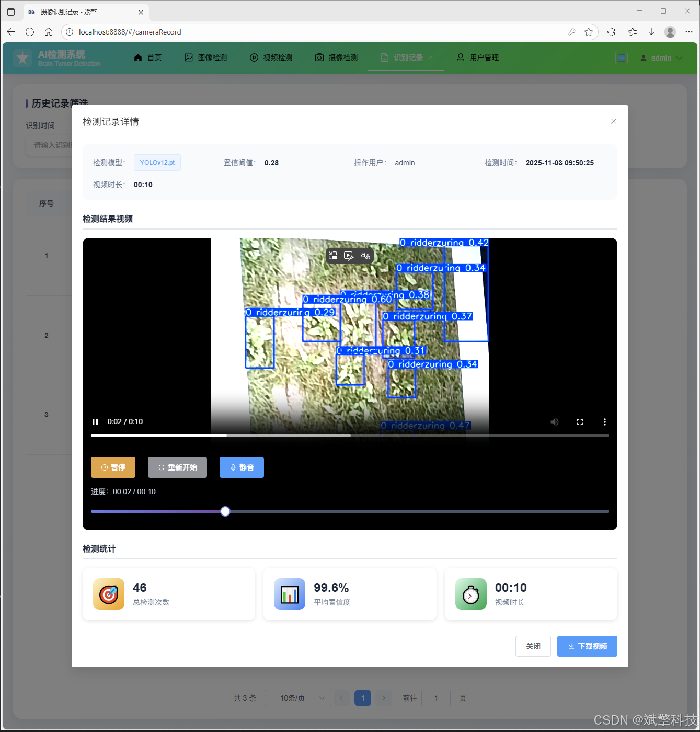
Task: Click the total detections target icon
Action: click(109, 594)
